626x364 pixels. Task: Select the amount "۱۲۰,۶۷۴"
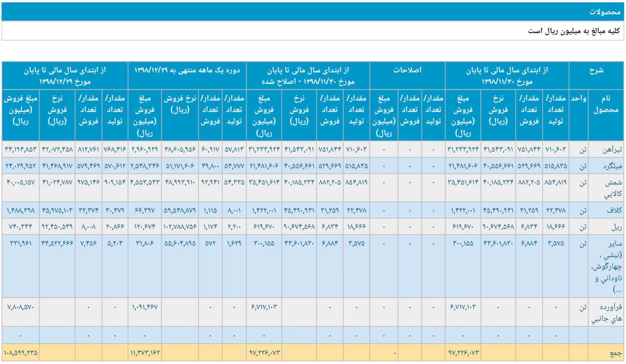click(x=145, y=226)
